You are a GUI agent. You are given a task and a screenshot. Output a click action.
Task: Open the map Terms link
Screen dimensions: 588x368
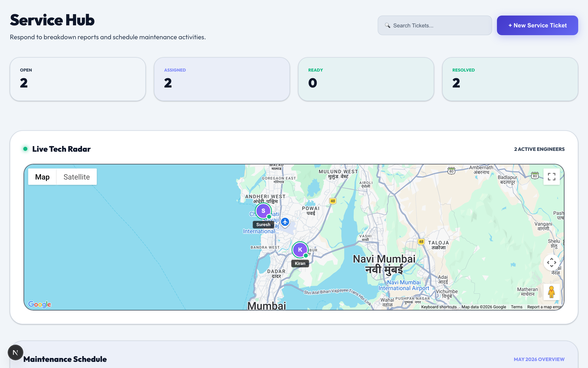point(517,307)
